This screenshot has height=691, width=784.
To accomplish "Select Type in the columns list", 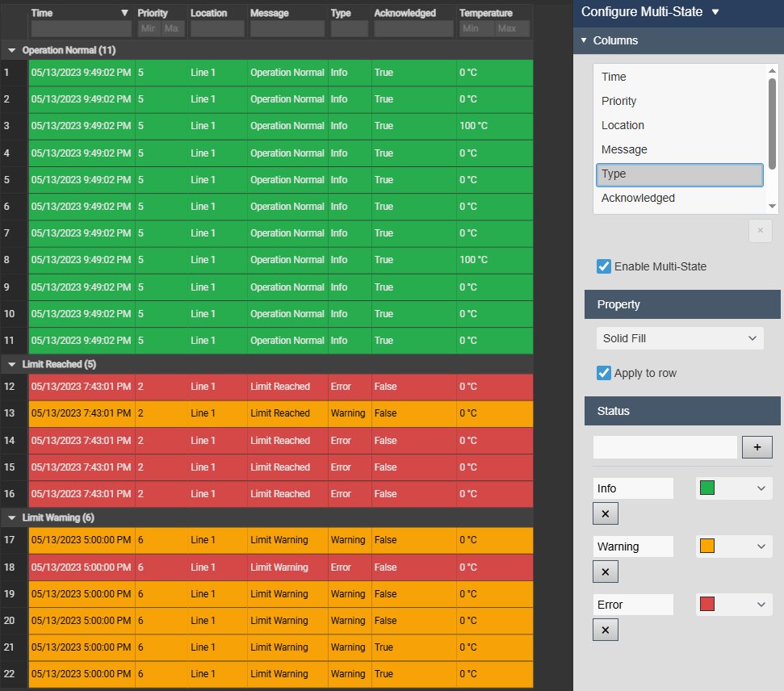I will [680, 174].
